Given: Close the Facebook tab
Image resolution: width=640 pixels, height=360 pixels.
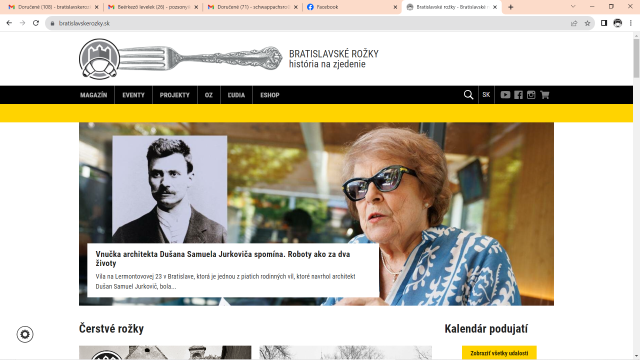Looking at the screenshot, I should [395, 7].
